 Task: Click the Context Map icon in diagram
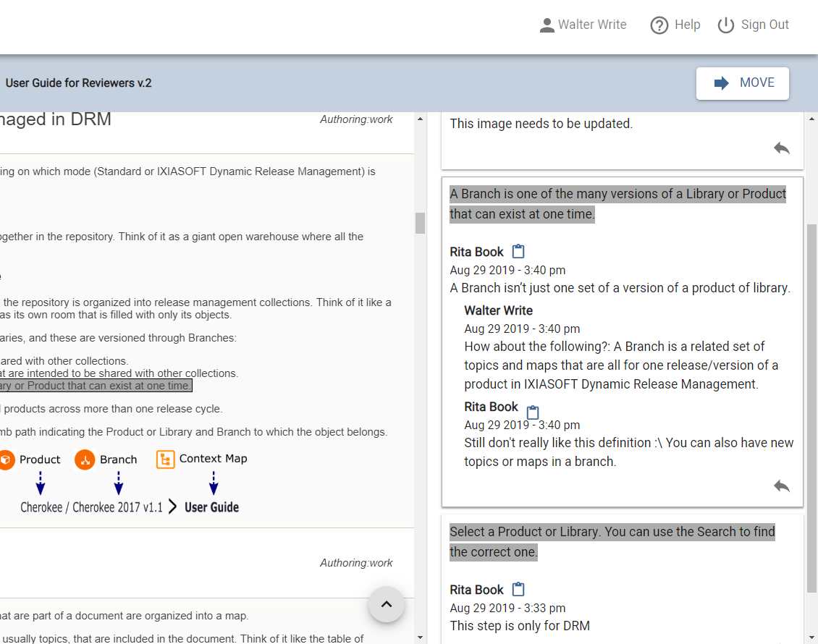(165, 459)
